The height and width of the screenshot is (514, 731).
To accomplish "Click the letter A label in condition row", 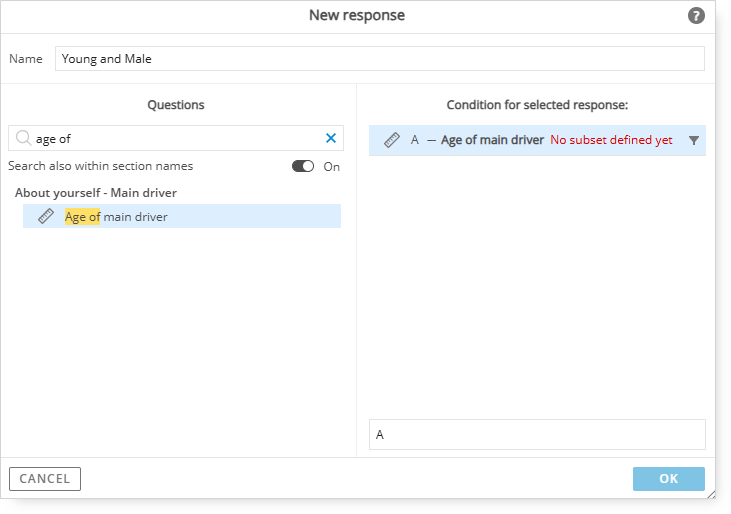I will coord(414,140).
